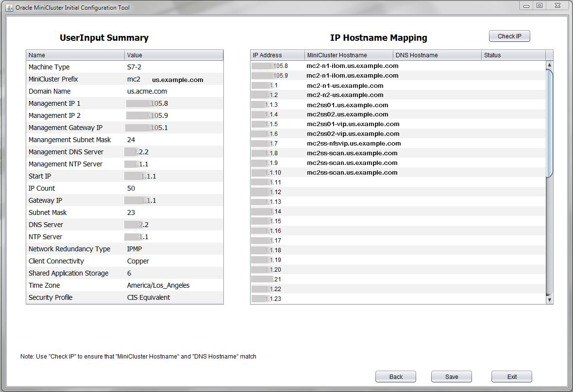Select hostname mc2ss-nfsvip.us.example.com
Image resolution: width=573 pixels, height=392 pixels.
pos(354,144)
